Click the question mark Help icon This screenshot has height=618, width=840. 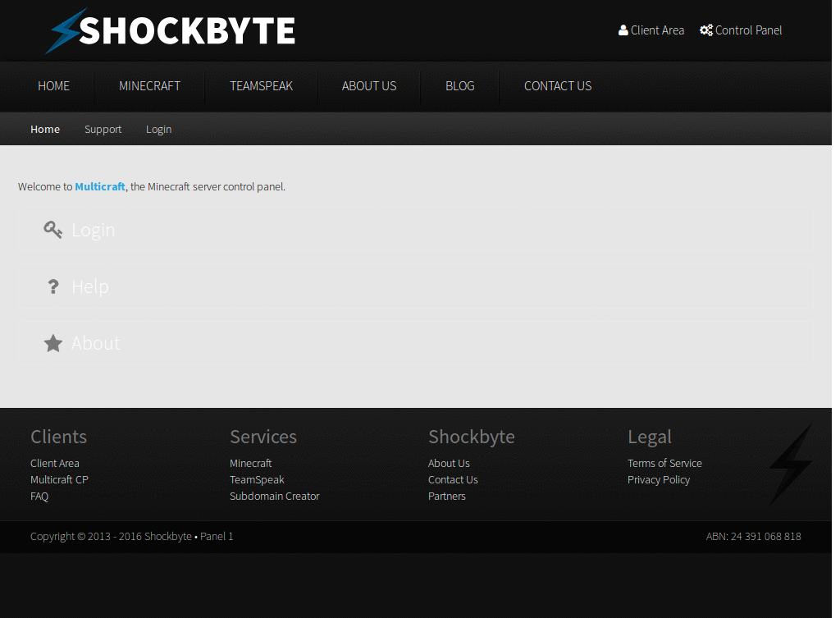[53, 286]
